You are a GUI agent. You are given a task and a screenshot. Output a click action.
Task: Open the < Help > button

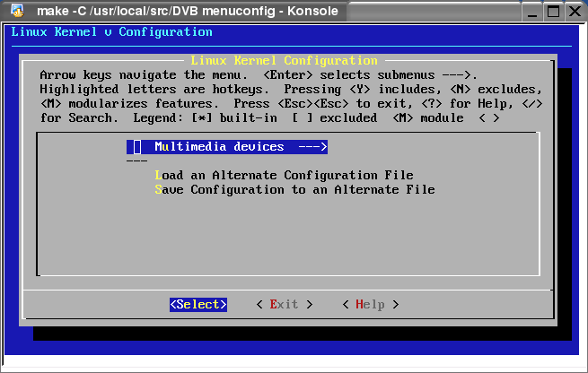pyautogui.click(x=370, y=305)
